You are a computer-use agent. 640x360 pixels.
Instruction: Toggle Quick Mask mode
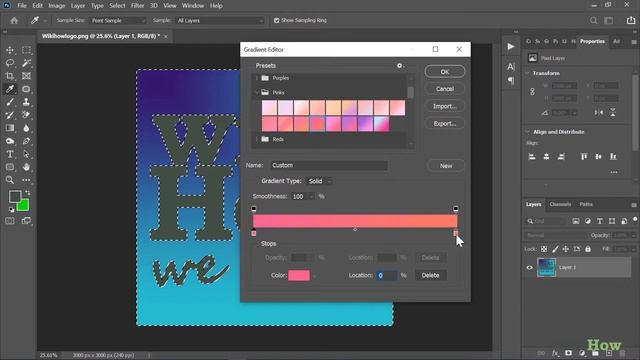[x=10, y=221]
